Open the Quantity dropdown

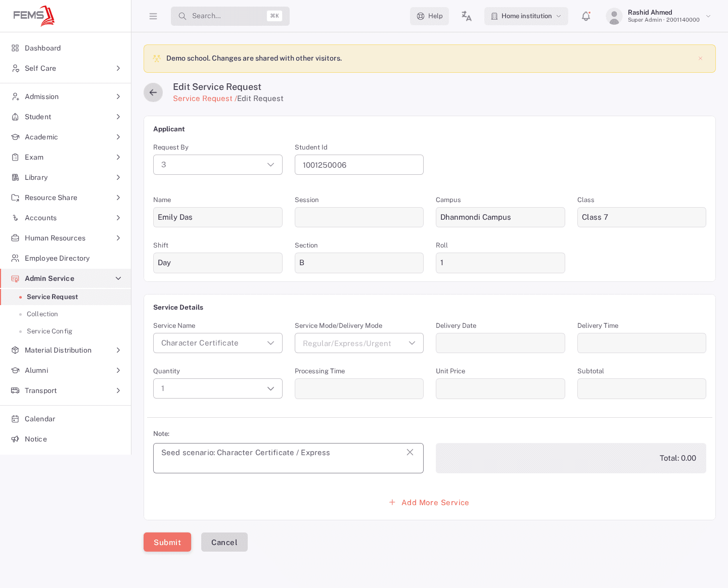pyautogui.click(x=218, y=388)
